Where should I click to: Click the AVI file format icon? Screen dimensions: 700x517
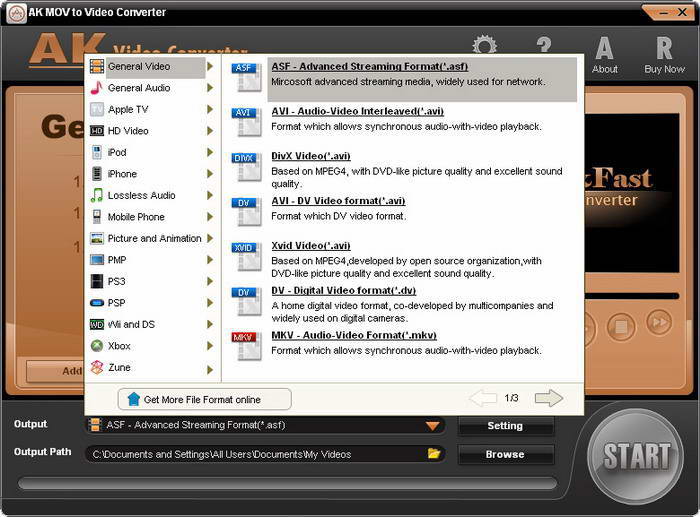pos(246,122)
